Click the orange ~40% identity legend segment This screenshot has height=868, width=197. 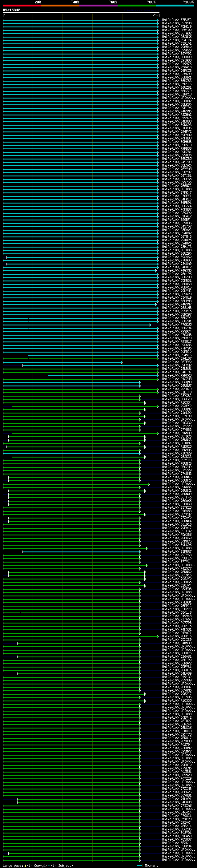tap(60, 6)
